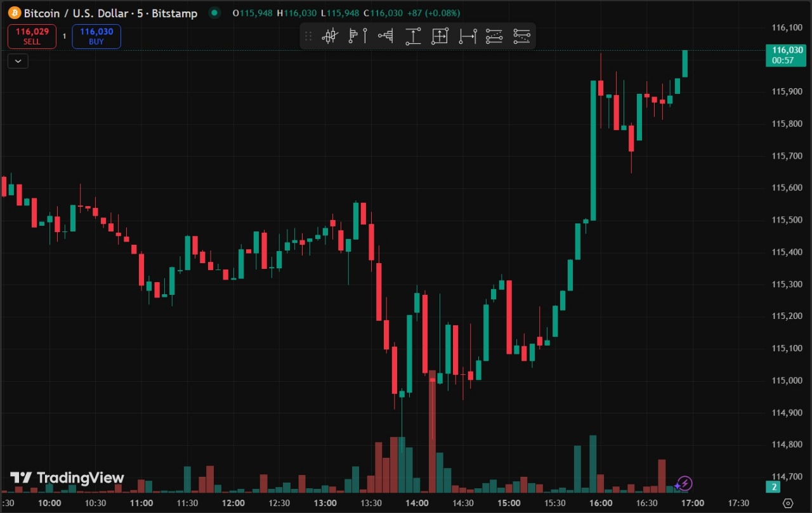This screenshot has height=513, width=812.
Task: Open symbol search via Bitcoin / U.S. Dollar title
Action: tap(109, 13)
